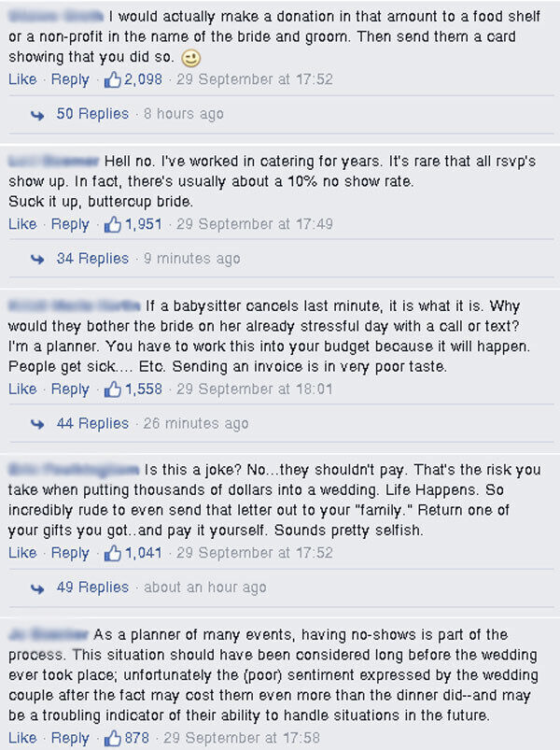
Task: Like the babysitter cancels comment
Action: coord(22,389)
